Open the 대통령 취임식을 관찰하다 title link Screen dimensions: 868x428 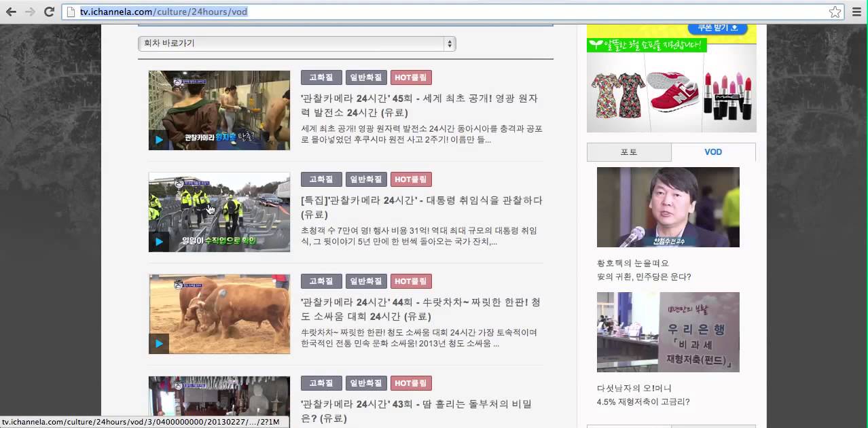(x=421, y=207)
